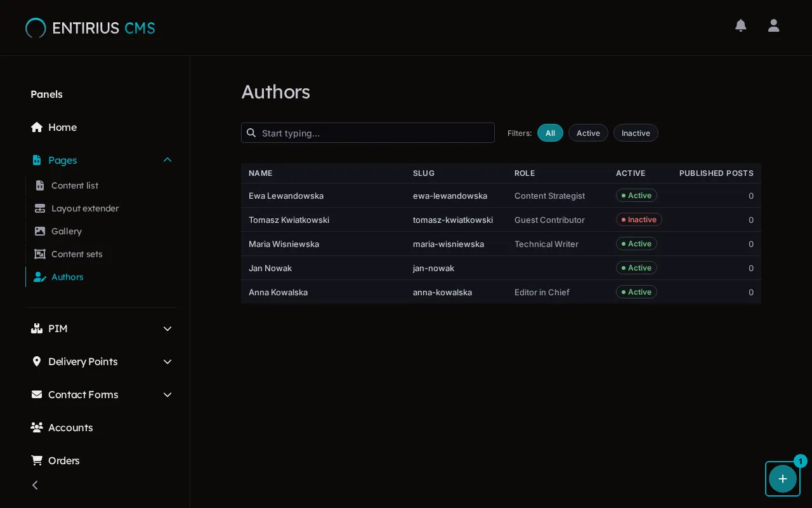Screen dimensions: 812x508
Task: Collapse the sidebar with left arrow
Action: (35, 485)
